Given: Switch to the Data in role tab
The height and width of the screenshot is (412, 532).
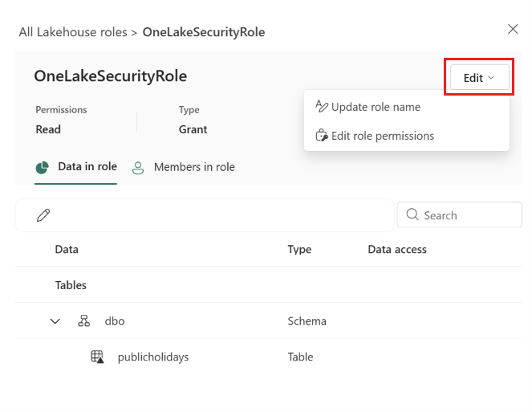Looking at the screenshot, I should pyautogui.click(x=75, y=167).
